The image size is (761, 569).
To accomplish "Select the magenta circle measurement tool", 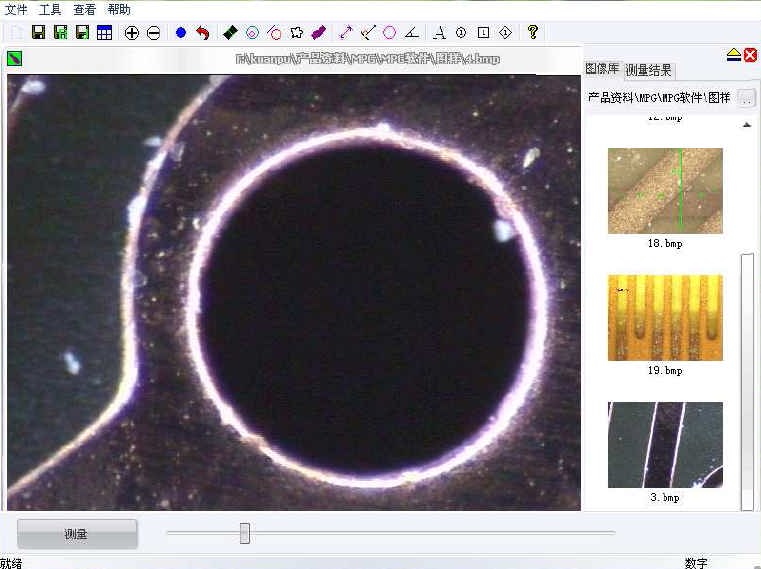I will pos(389,33).
